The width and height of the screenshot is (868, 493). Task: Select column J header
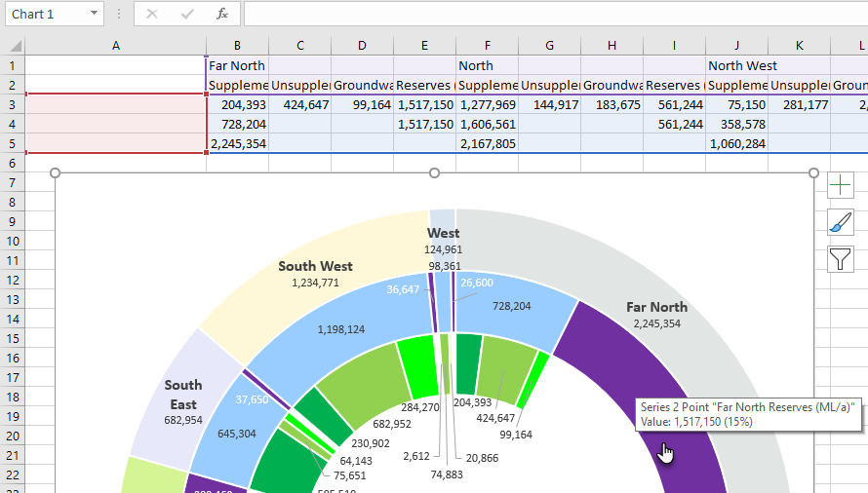736,46
